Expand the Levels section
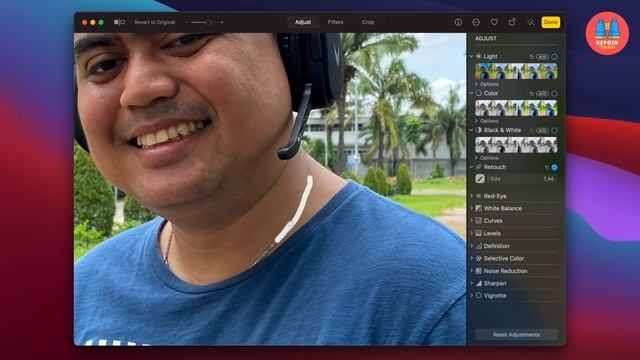This screenshot has height=360, width=640. point(472,233)
